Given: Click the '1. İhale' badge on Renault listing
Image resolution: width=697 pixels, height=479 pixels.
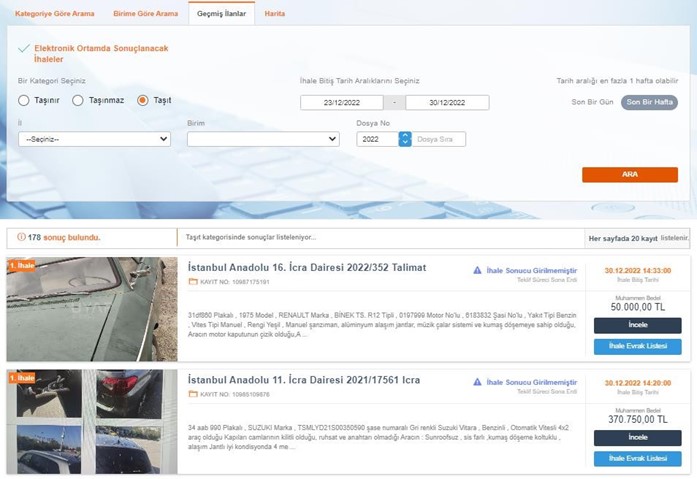Looking at the screenshot, I should [21, 265].
